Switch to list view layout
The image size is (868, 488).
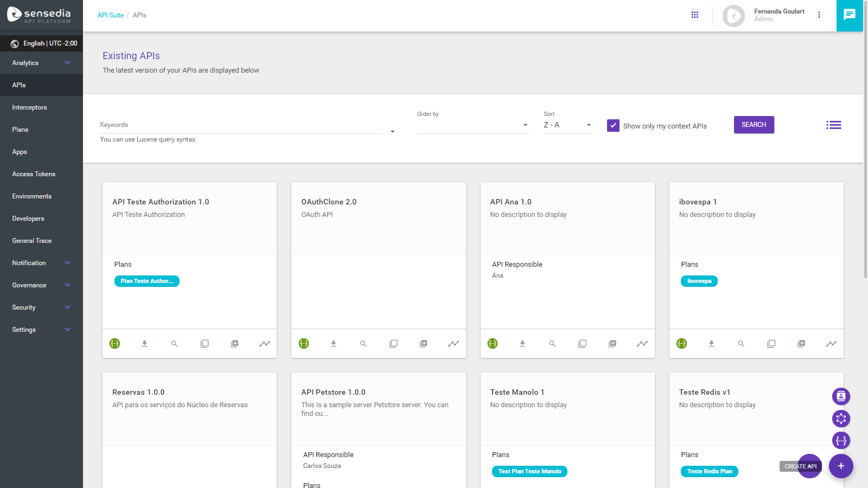pos(833,125)
